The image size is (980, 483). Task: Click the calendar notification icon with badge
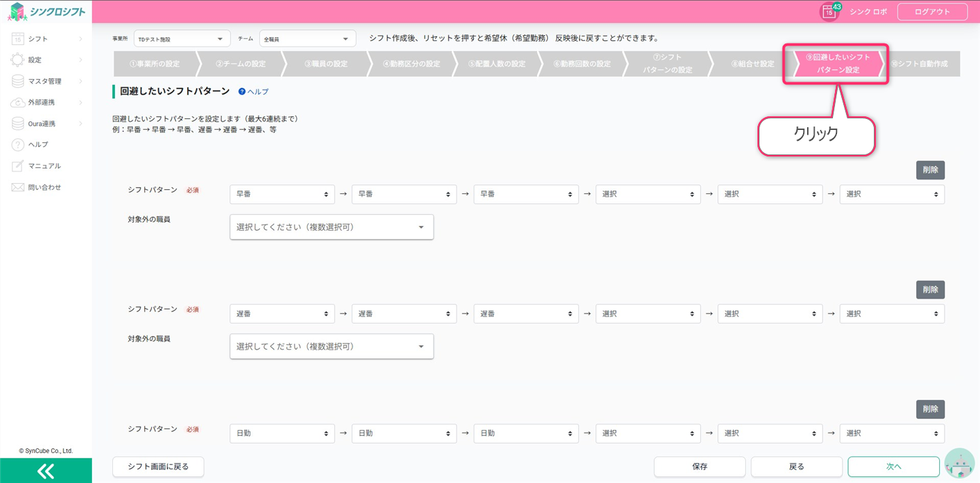[830, 12]
